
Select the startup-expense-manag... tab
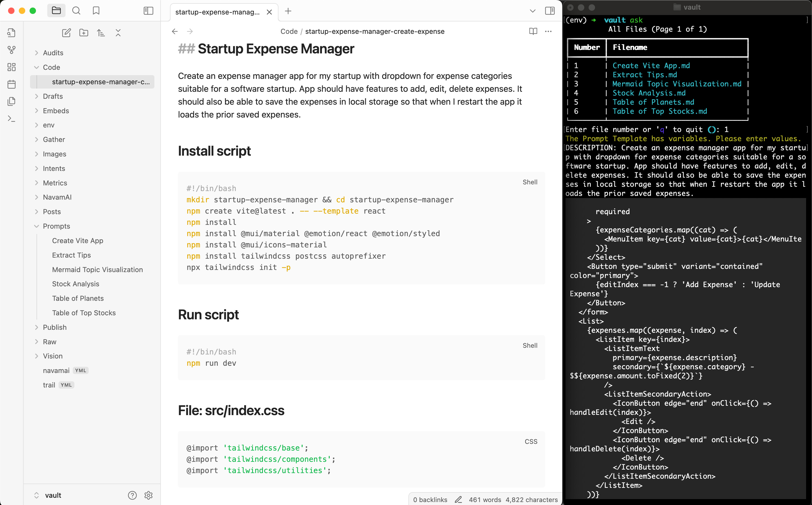click(224, 12)
